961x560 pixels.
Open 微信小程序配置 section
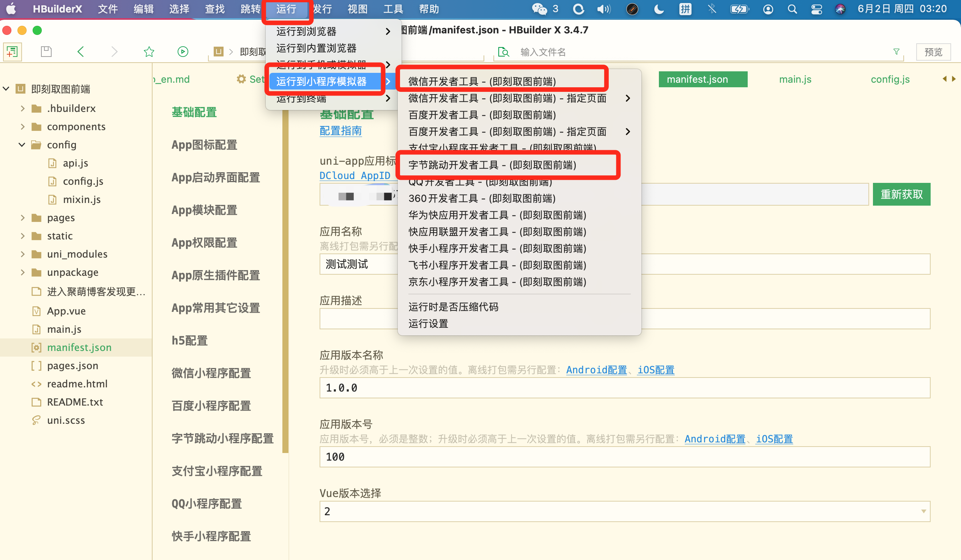click(x=211, y=373)
